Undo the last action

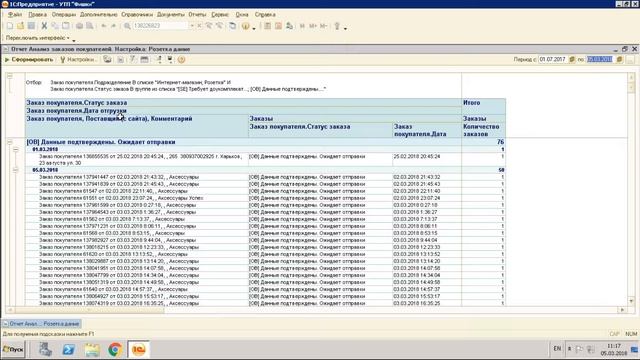pyautogui.click(x=104, y=26)
